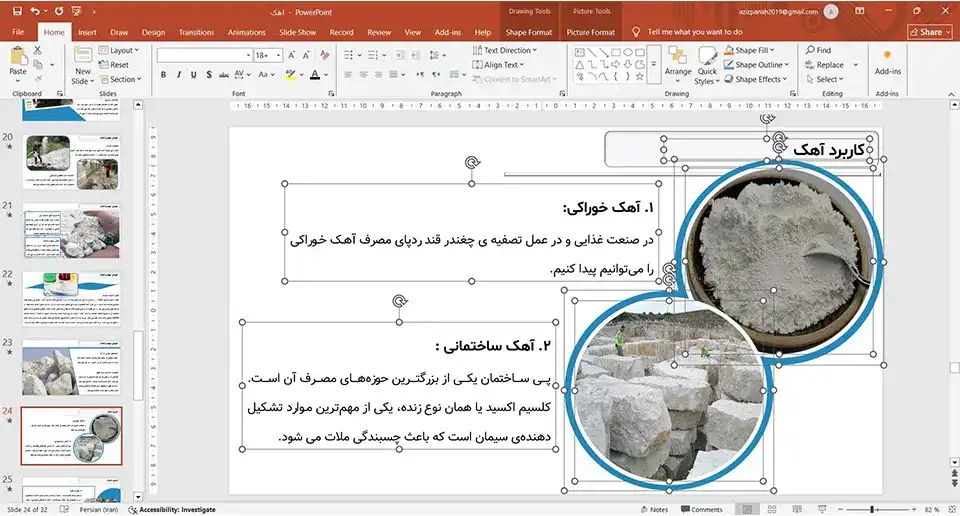Increase font size
960x516 pixels.
292,55
